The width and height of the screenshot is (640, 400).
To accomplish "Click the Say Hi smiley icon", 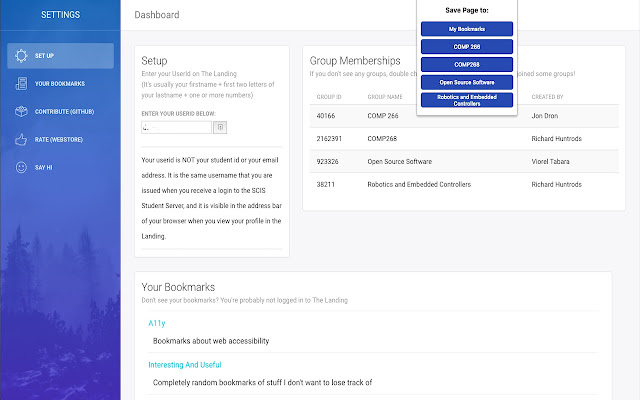I will tap(22, 167).
